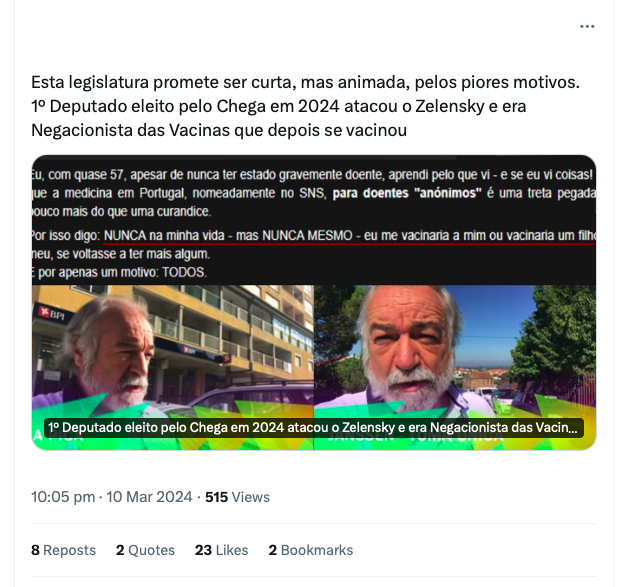Viewport: 630px width, 587px height.
Task: Open the 2 Bookmarks count
Action: tap(311, 550)
